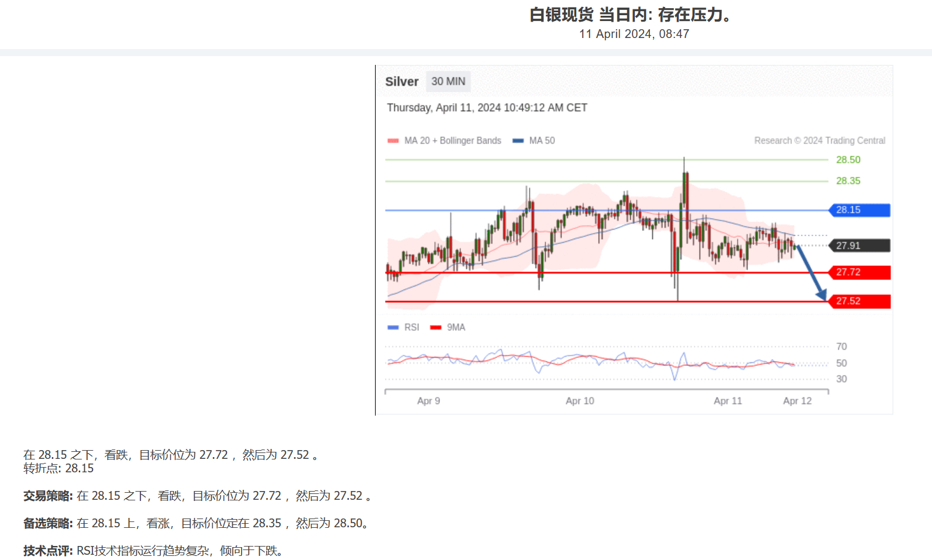The width and height of the screenshot is (932, 560).
Task: Click the Silver chart title
Action: tap(401, 82)
